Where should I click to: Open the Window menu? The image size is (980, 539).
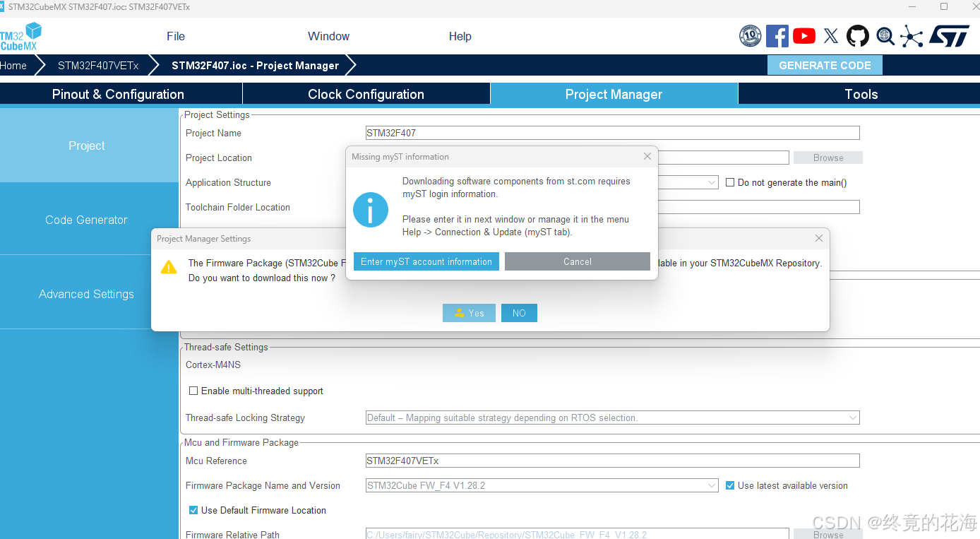tap(328, 36)
